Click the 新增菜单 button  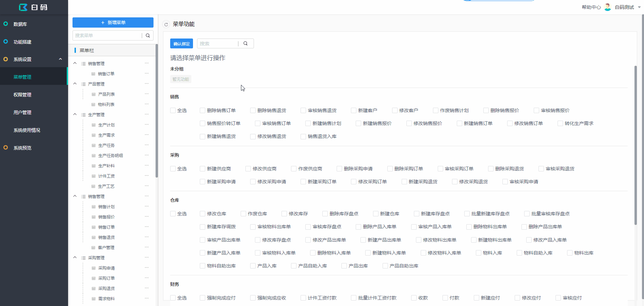(x=113, y=22)
